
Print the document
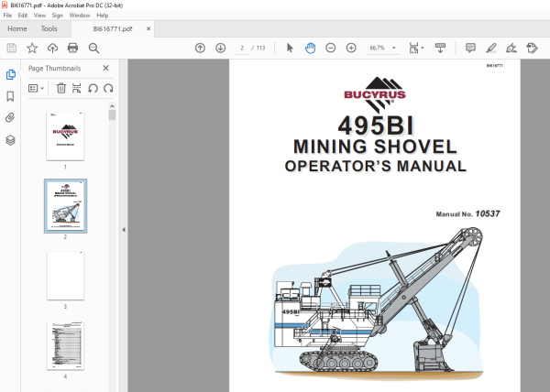(x=72, y=48)
